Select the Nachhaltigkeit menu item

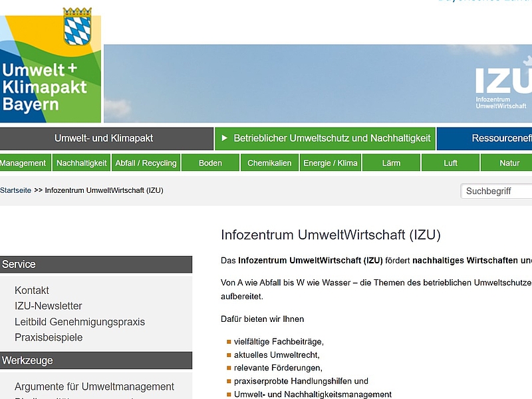click(x=81, y=163)
